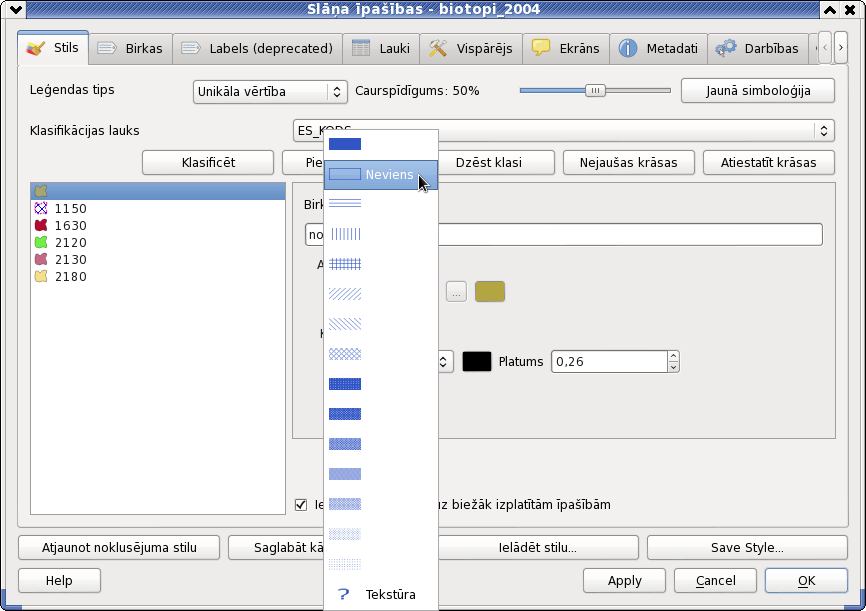Adjust the Caurspīdīgums transparency slider
Screen dimensions: 866x611
(595, 91)
